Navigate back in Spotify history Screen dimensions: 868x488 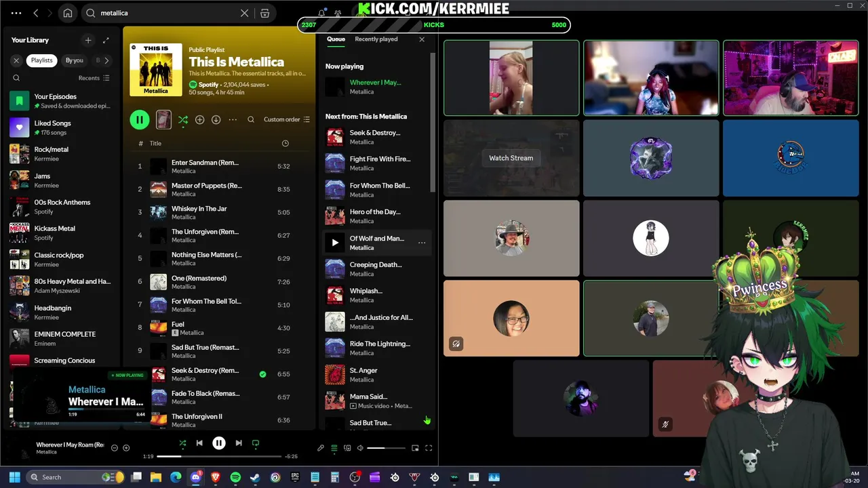click(x=36, y=13)
